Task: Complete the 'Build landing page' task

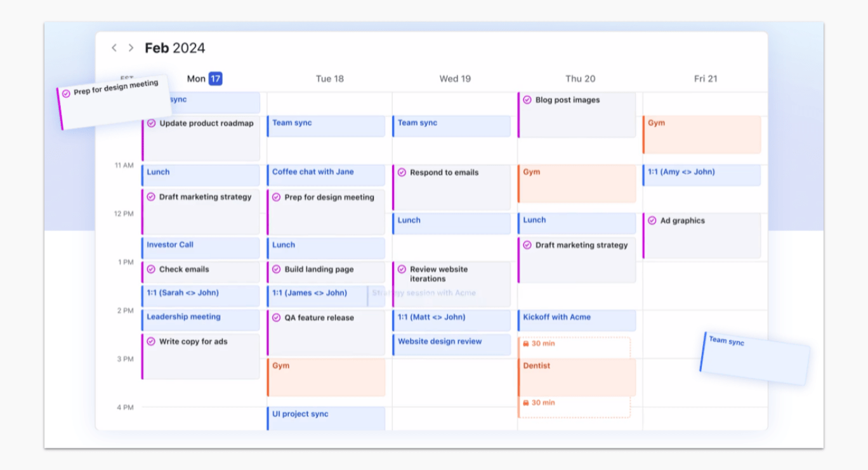Action: click(x=277, y=269)
